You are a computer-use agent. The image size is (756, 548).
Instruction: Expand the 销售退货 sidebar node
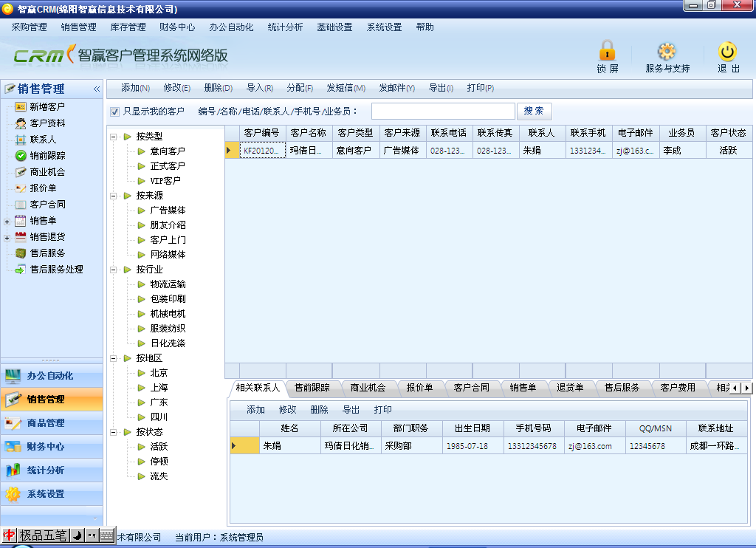[7, 238]
